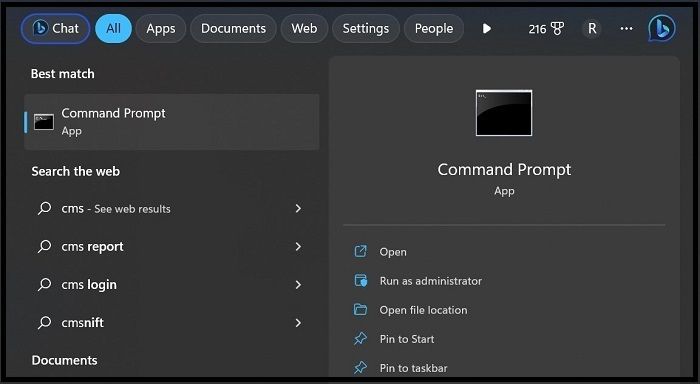Click the magnifier icon beside cms report
Screen dimensions: 700x384
[44, 246]
